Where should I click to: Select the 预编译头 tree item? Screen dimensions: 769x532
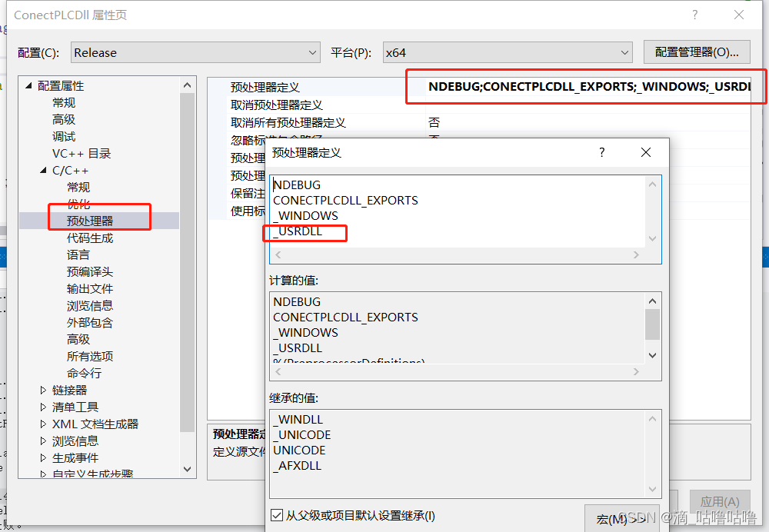click(x=90, y=271)
